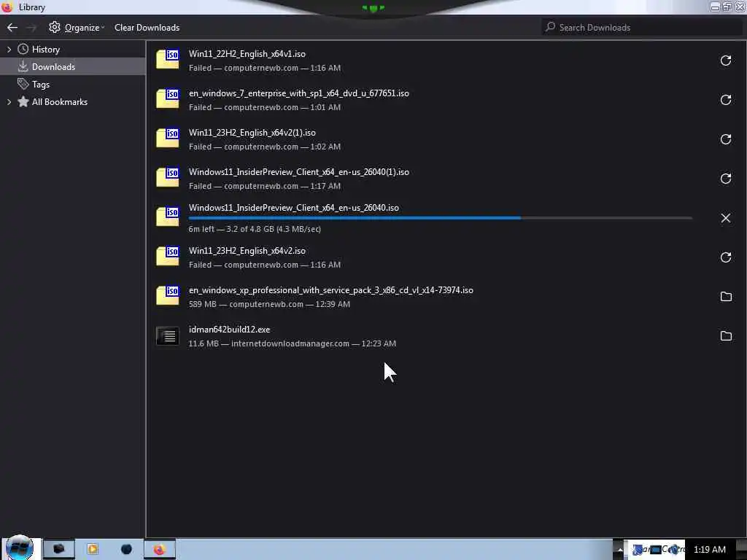This screenshot has width=747, height=560.
Task: Cancel the in-progress Windows11_InsiderPreview download
Action: pos(725,218)
